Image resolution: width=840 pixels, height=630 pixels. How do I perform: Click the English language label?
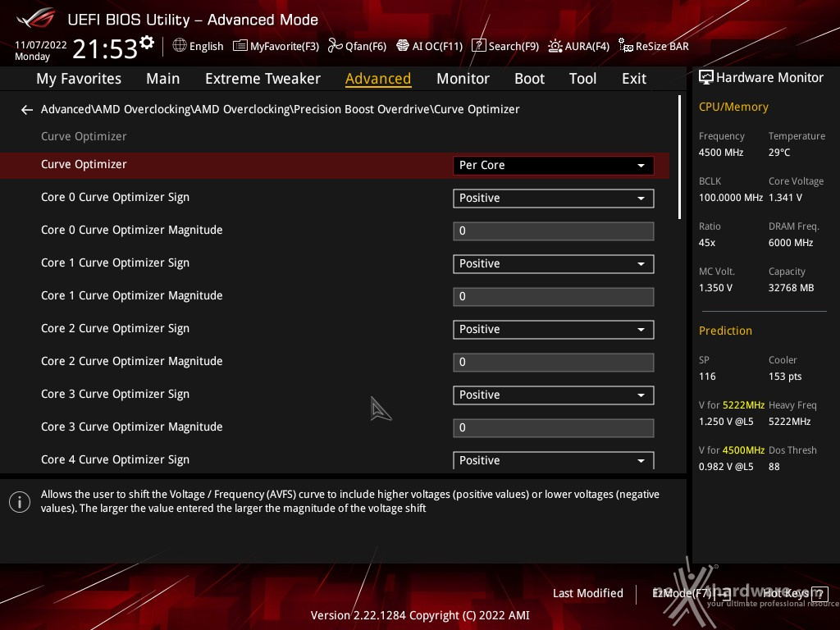click(206, 47)
